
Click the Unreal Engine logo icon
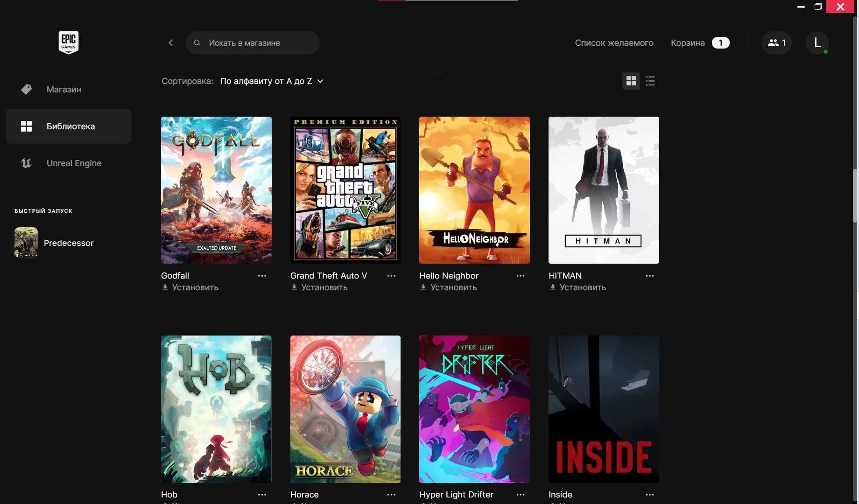pyautogui.click(x=27, y=163)
